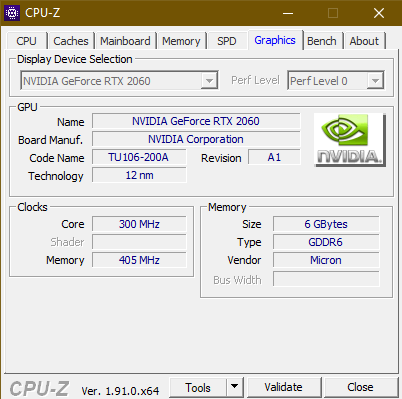Image resolution: width=402 pixels, height=399 pixels.
Task: Click the CPU-Z app icon in title bar
Action: [12, 13]
